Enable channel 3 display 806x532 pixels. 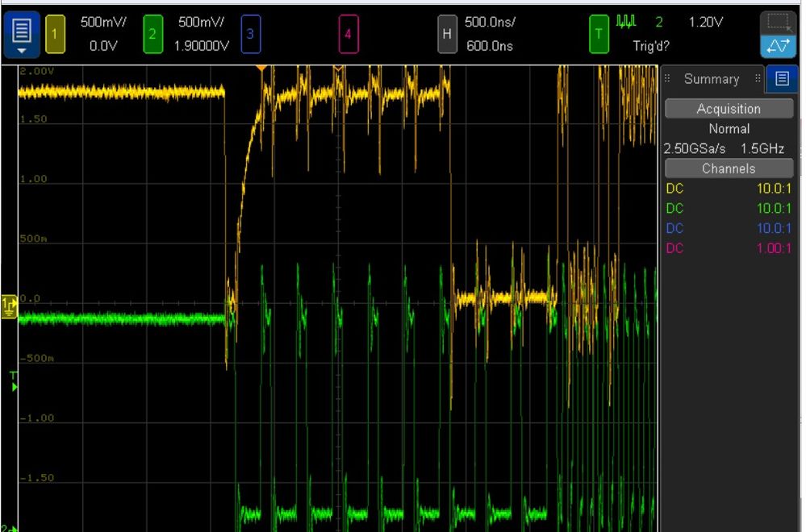(x=251, y=33)
